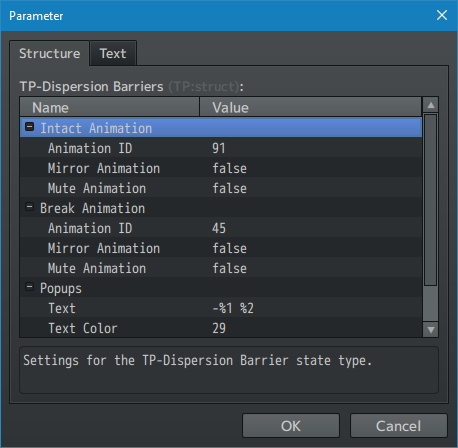Switch to the Structure tab
Screen dimensions: 458x448
tap(49, 53)
